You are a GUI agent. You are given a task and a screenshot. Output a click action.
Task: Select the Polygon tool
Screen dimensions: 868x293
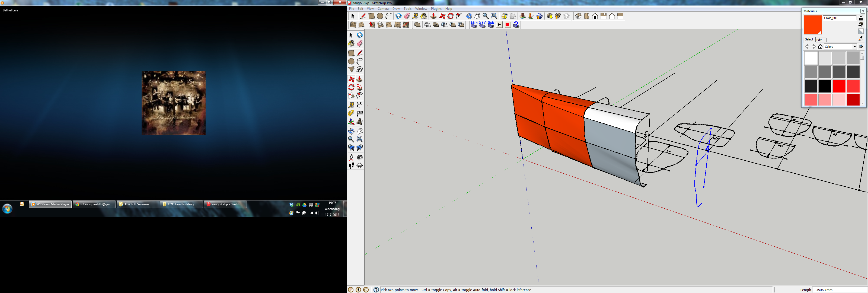(351, 70)
